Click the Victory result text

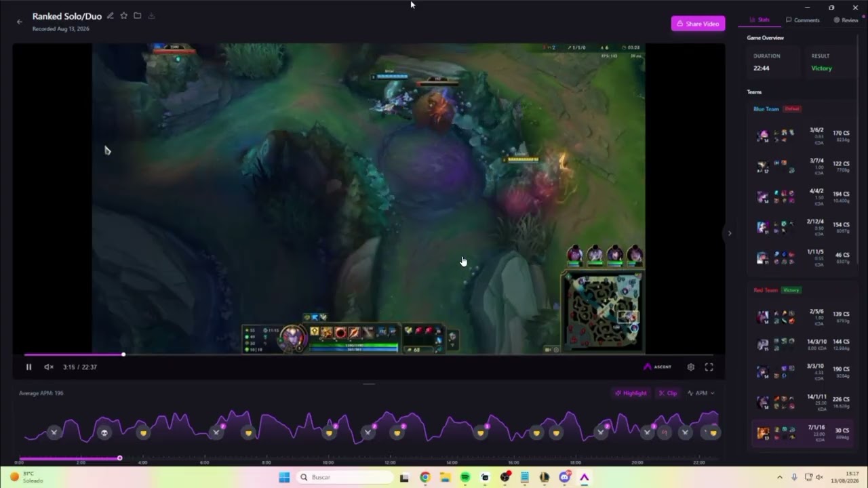tap(821, 68)
